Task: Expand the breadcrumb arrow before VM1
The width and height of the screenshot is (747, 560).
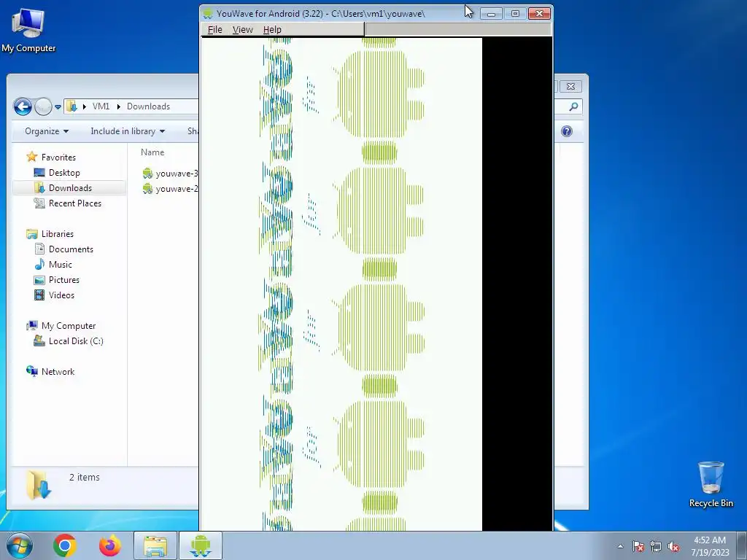Action: pos(84,106)
